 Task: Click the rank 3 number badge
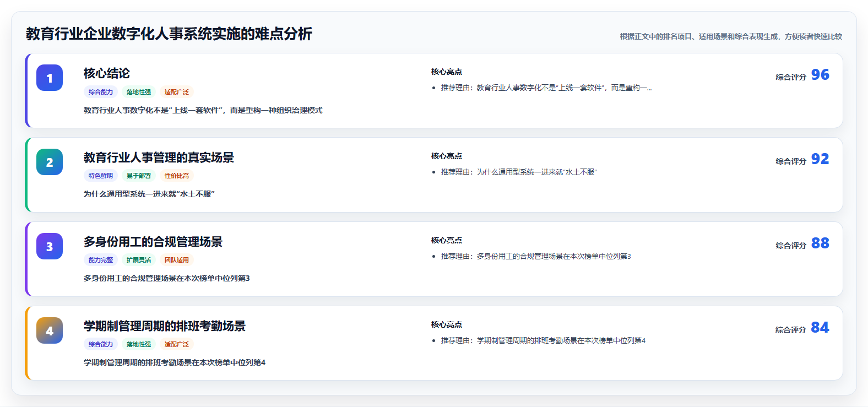(x=50, y=246)
